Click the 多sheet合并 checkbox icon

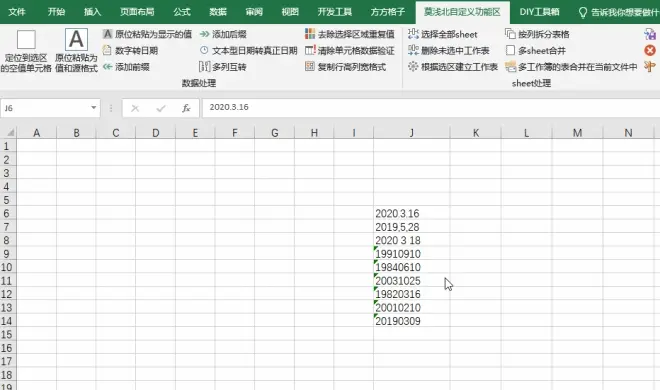[x=510, y=50]
